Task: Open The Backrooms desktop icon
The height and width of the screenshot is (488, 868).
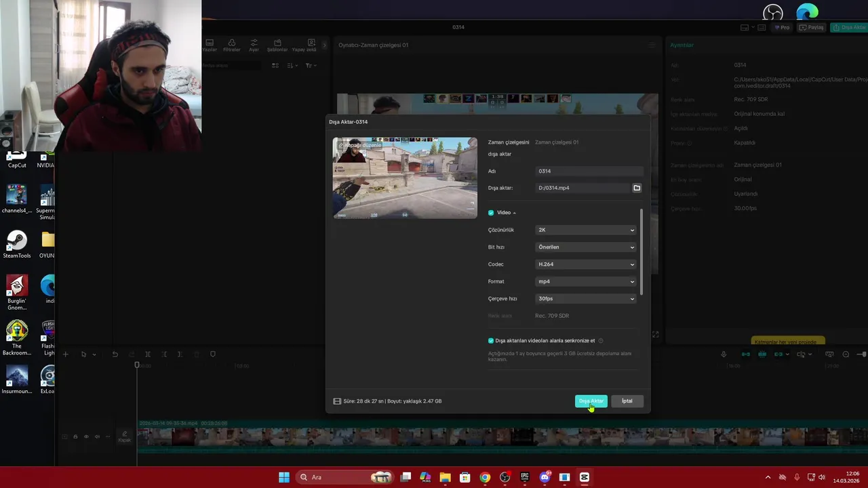Action: click(17, 338)
